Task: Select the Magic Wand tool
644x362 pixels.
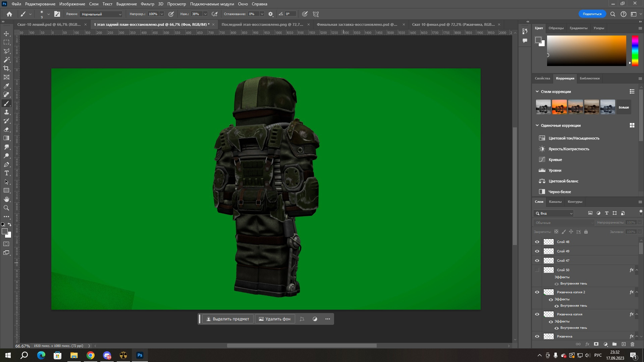Action: (6, 60)
